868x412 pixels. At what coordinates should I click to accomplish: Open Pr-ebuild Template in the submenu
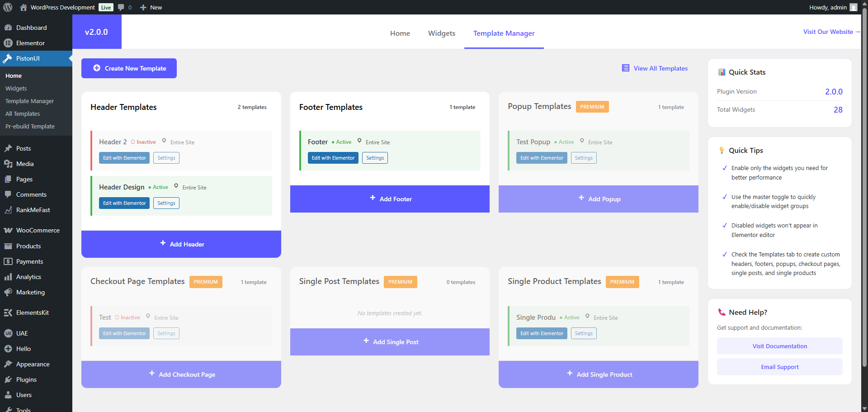pyautogui.click(x=30, y=126)
